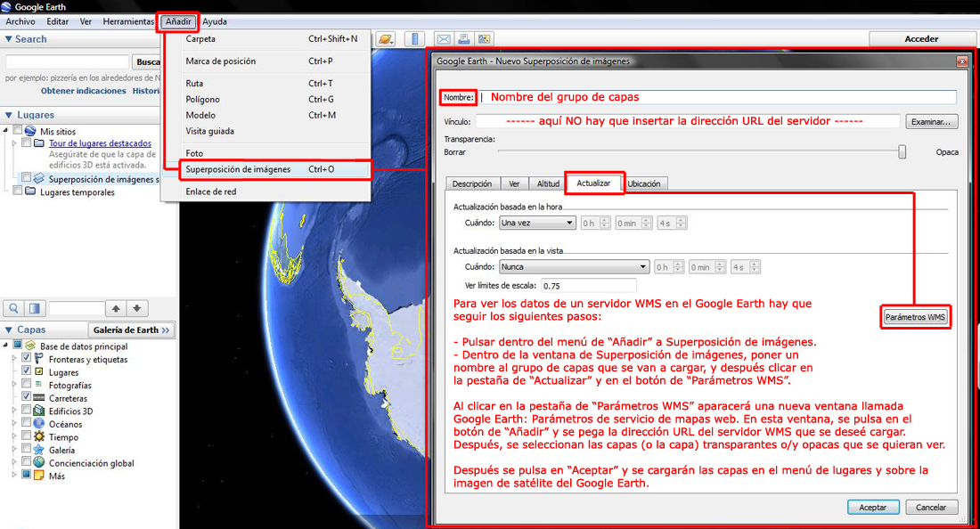Screen dimensions: 980x529
Task: Click the Transparencia slider handle
Action: click(902, 151)
